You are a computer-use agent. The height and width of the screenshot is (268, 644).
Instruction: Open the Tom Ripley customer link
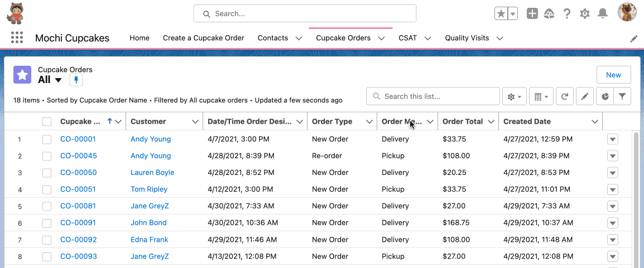tap(149, 189)
